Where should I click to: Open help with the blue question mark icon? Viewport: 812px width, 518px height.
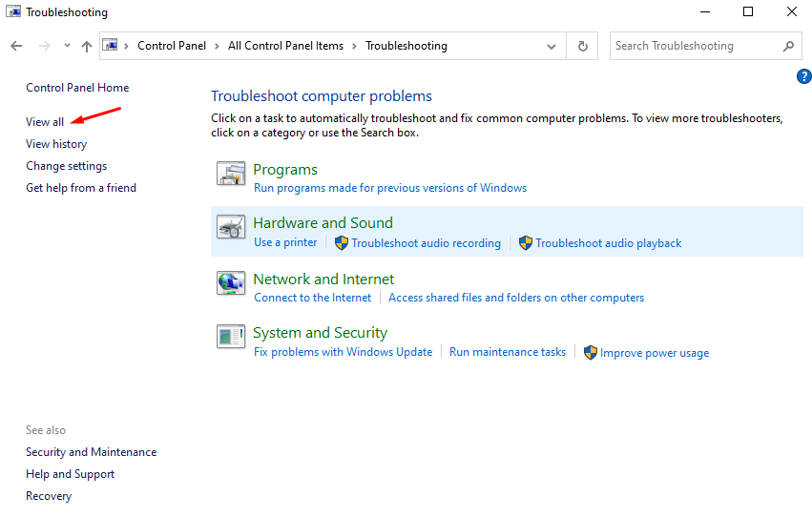802,76
